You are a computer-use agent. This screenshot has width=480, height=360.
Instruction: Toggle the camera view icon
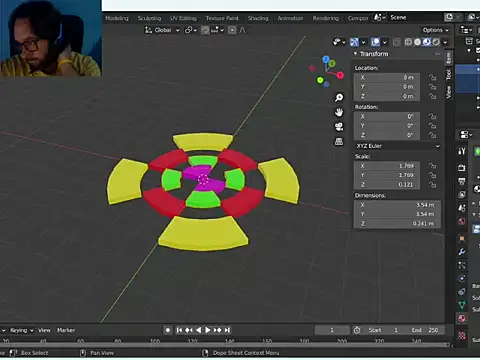[x=339, y=127]
